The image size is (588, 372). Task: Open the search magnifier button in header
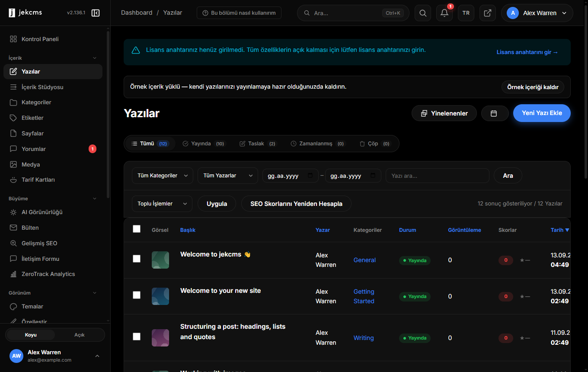pyautogui.click(x=423, y=13)
